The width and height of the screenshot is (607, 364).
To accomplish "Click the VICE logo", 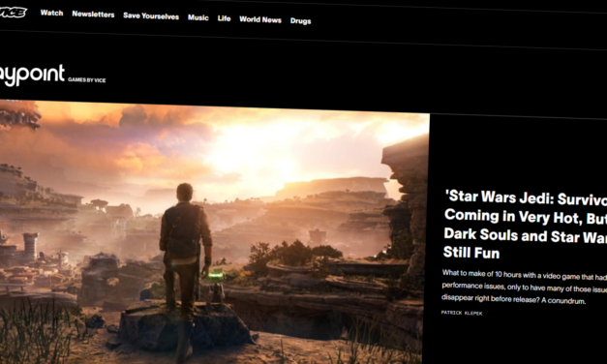I will click(13, 12).
